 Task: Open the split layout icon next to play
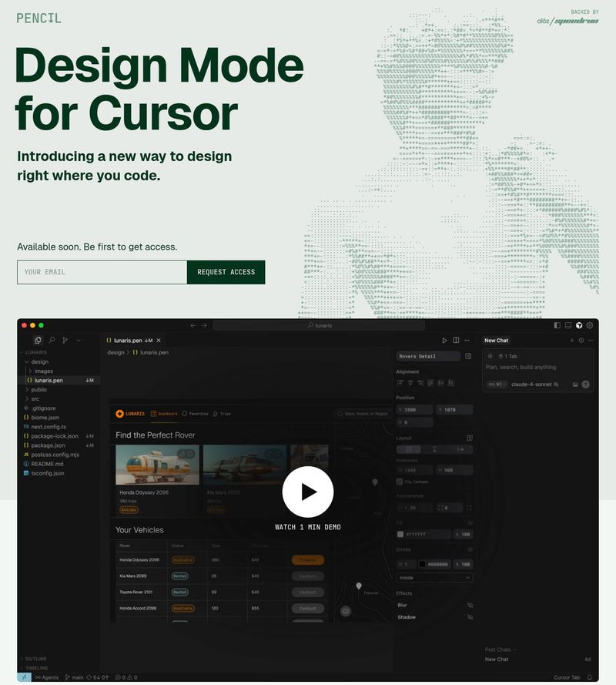[456, 340]
